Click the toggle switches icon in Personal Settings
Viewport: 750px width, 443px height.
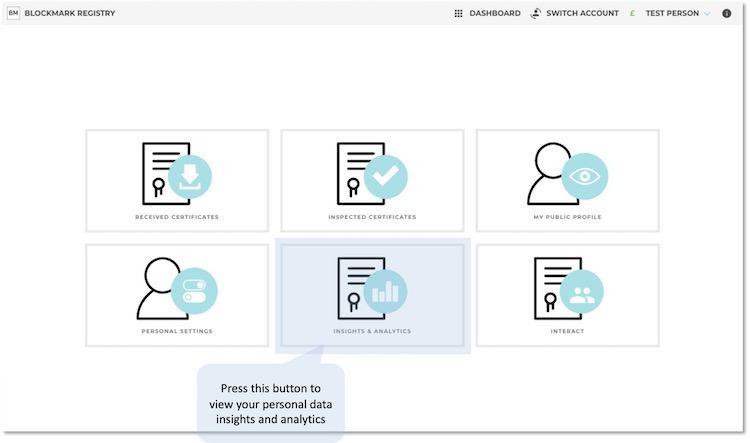193,292
